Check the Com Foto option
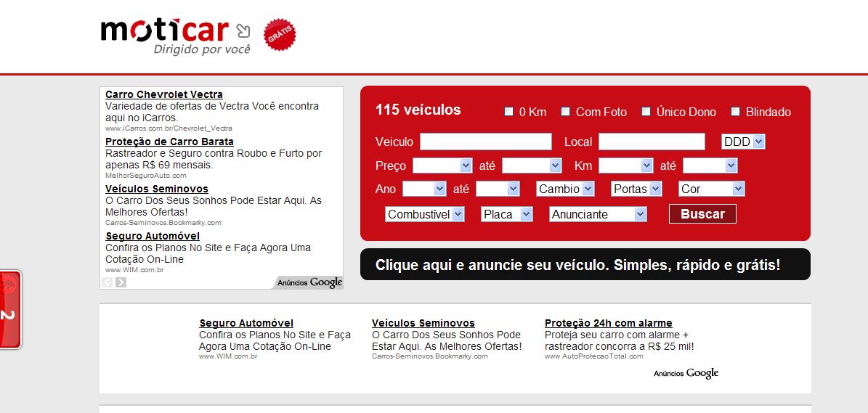Viewport: 868px width, 413px height. click(x=565, y=112)
